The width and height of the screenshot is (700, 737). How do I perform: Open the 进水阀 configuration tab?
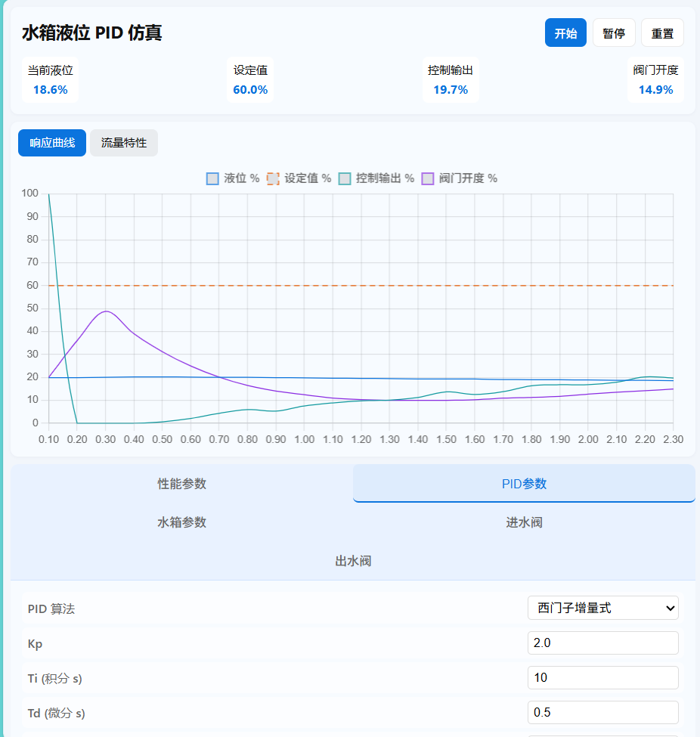click(x=523, y=523)
